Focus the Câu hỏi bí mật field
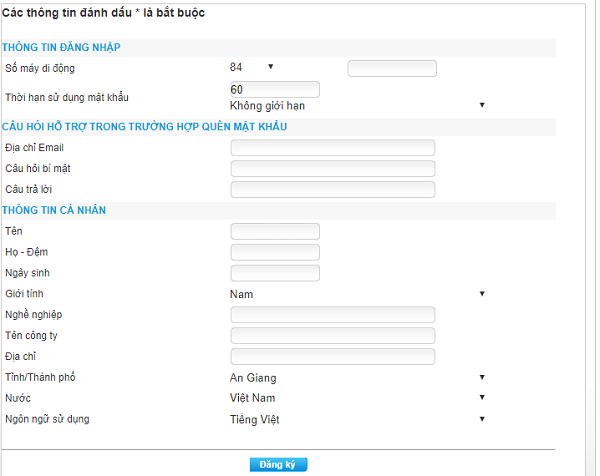 pos(332,169)
